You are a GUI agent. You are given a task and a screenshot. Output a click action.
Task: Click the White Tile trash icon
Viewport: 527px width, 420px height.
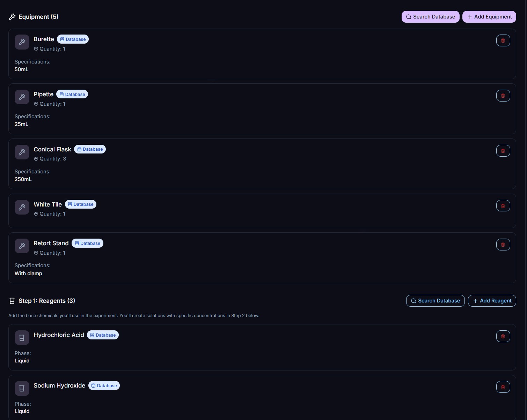tap(503, 206)
